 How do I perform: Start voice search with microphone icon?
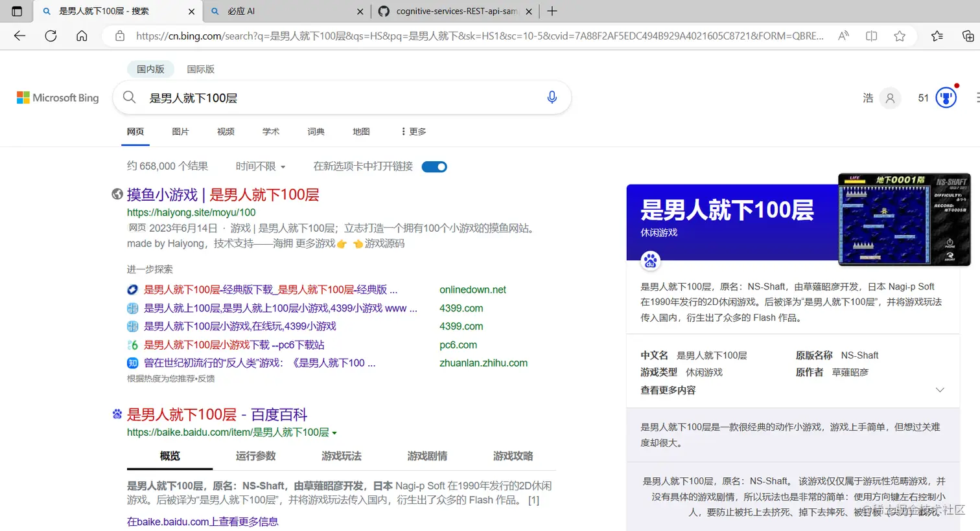click(552, 98)
